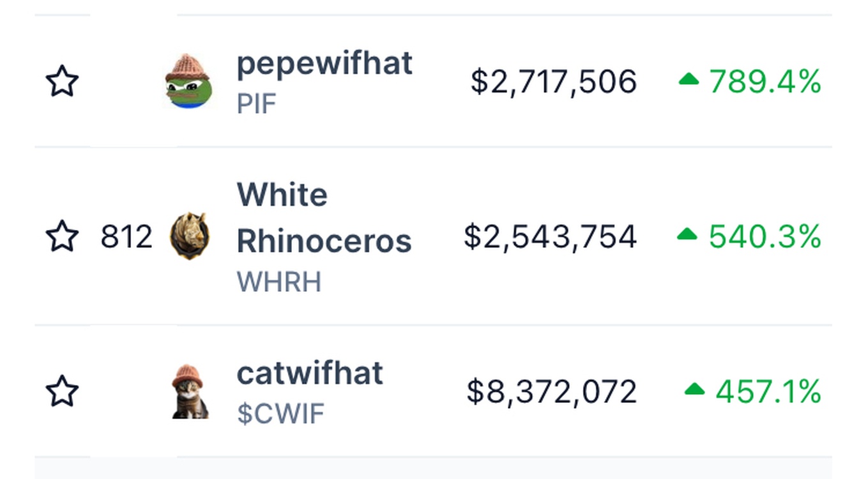Toggle the star for White Rhinoceros

(62, 236)
